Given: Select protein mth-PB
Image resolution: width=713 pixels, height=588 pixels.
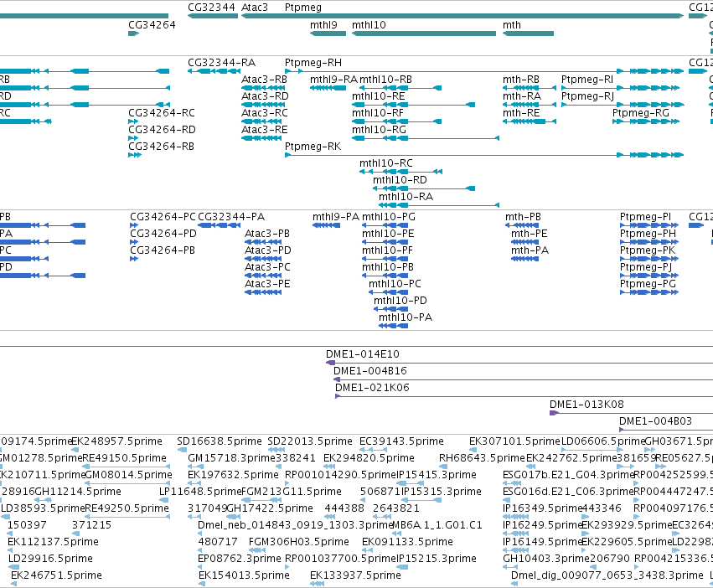Looking at the screenshot, I should [523, 216].
